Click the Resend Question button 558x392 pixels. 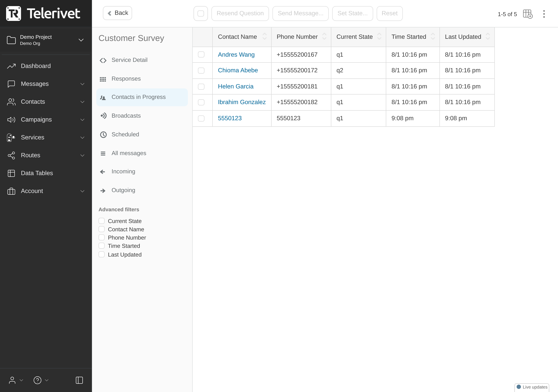pos(240,13)
